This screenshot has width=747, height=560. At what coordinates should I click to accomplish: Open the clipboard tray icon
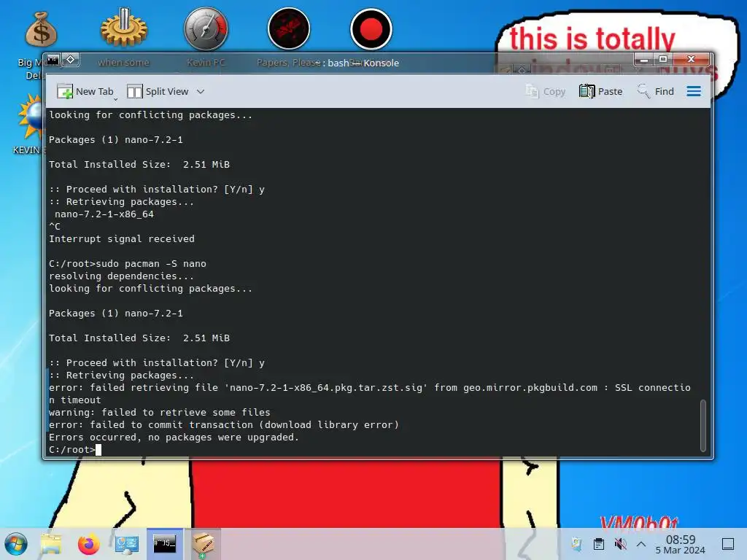click(x=599, y=544)
